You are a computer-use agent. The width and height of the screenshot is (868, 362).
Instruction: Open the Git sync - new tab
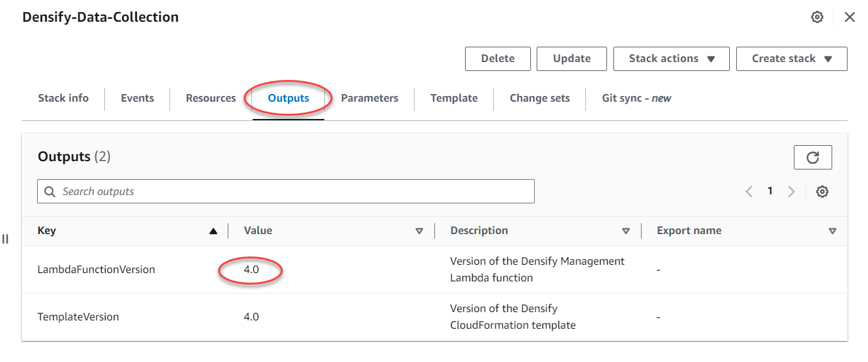[636, 98]
